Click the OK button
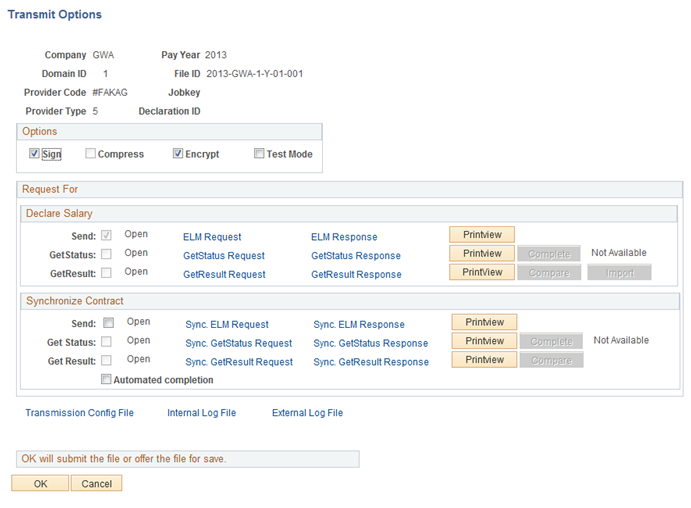The width and height of the screenshot is (691, 508). [x=40, y=483]
